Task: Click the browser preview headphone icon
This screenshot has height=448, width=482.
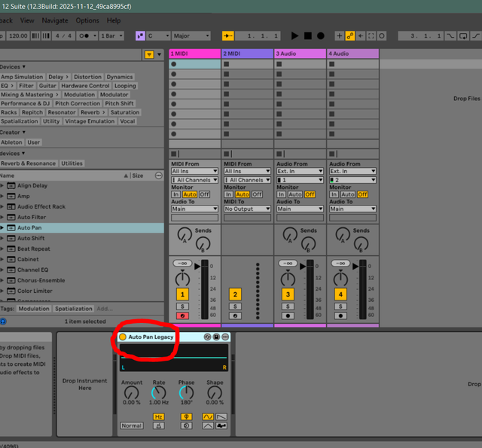Action: tap(3, 322)
